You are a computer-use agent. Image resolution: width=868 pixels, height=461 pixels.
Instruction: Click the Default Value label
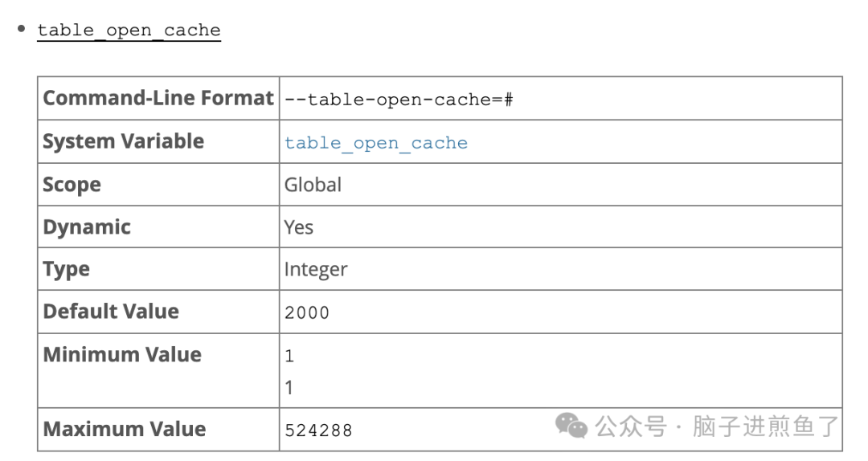111,312
